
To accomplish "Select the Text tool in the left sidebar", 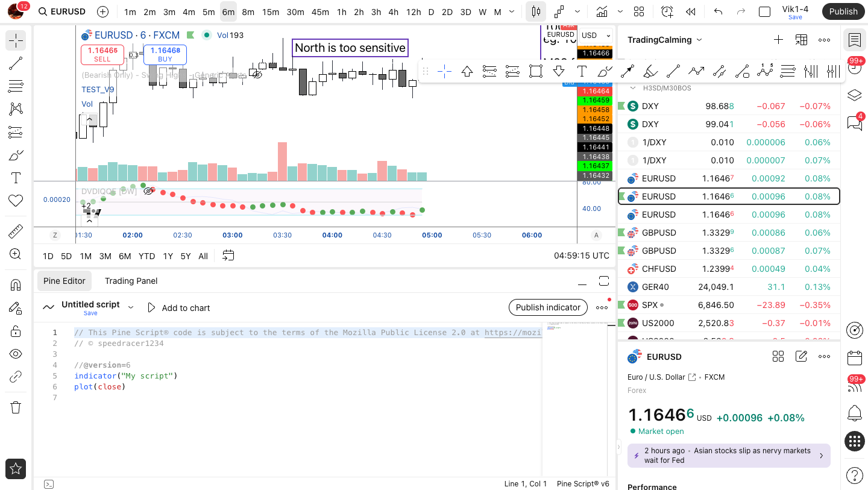I will [x=16, y=178].
